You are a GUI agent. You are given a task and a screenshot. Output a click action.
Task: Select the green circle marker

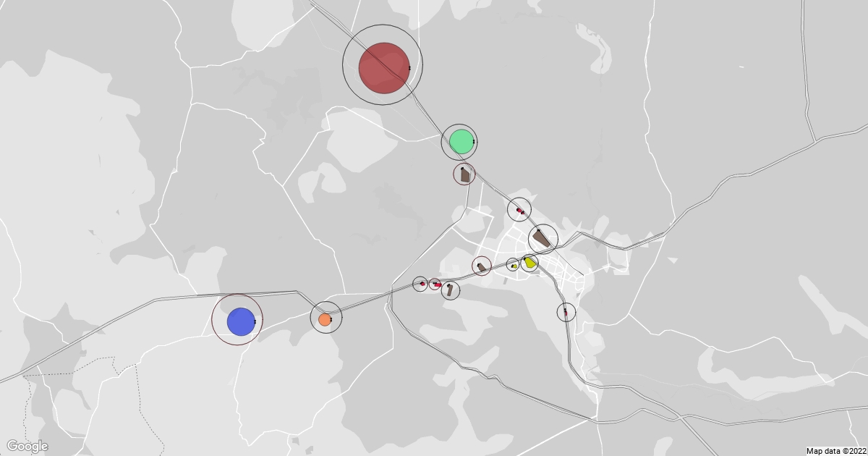pyautogui.click(x=461, y=141)
